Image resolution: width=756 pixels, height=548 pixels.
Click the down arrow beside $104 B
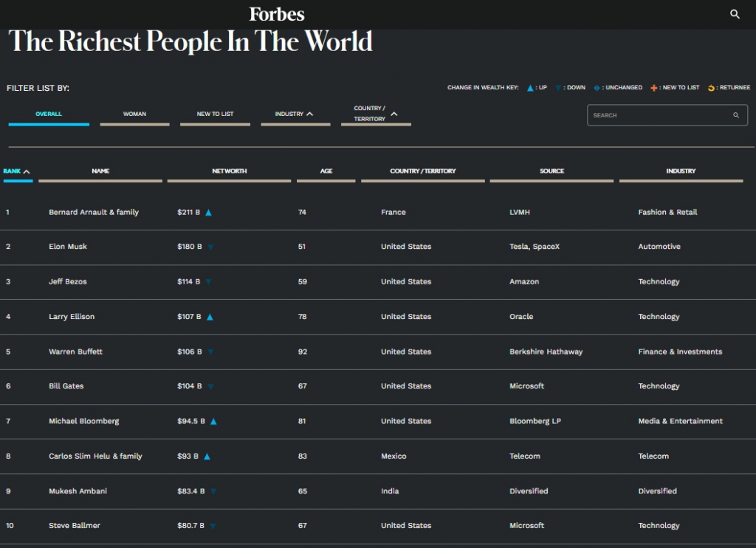coord(210,386)
